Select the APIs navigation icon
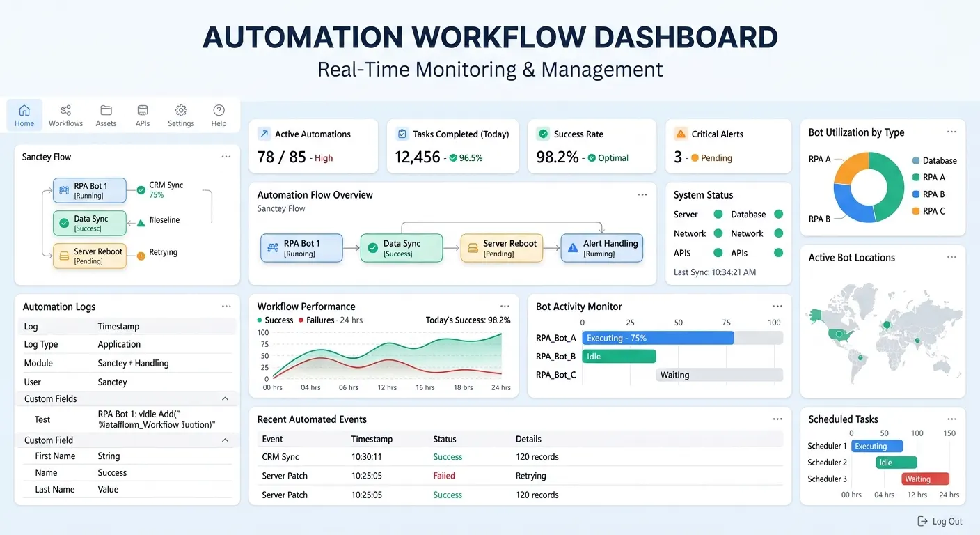This screenshot has height=535, width=980. point(143,110)
